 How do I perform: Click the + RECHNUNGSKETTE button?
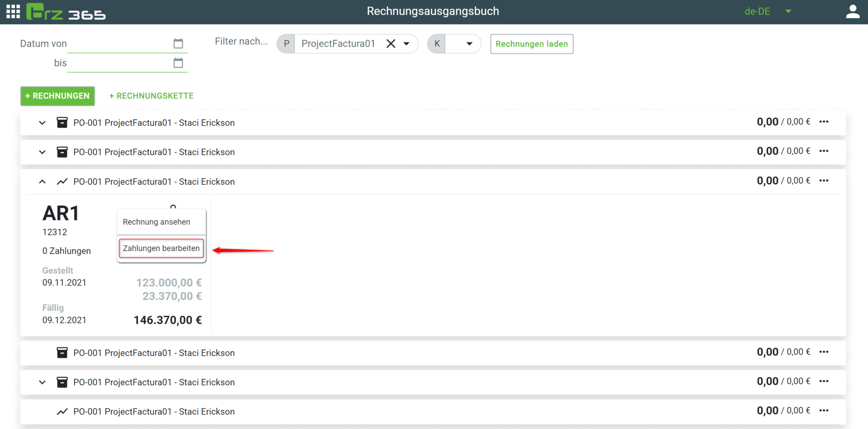[x=151, y=96]
